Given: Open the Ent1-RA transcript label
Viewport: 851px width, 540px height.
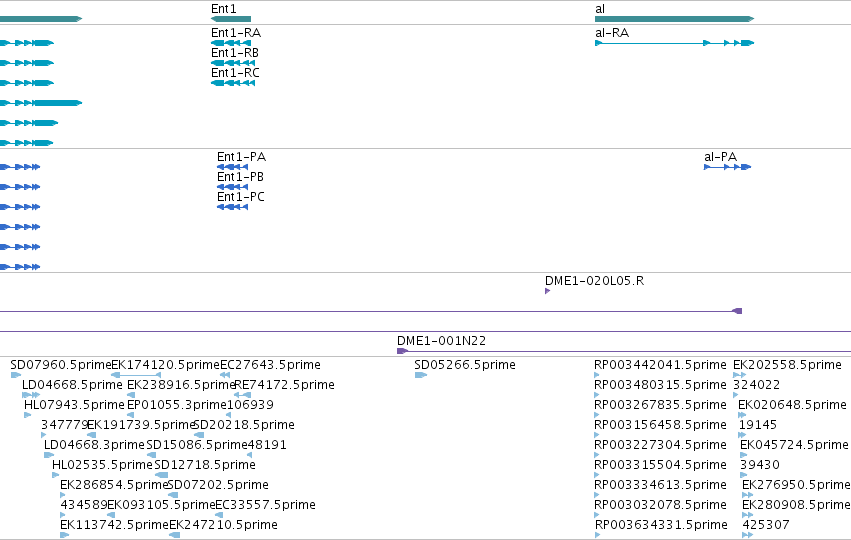Looking at the screenshot, I should [x=236, y=33].
